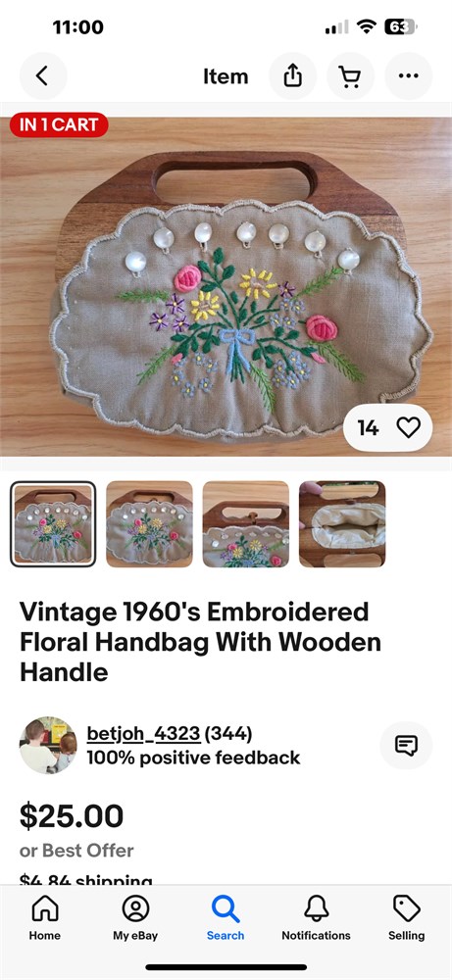This screenshot has width=452, height=980.
Task: Open the Selling tag tab
Action: coord(406,918)
